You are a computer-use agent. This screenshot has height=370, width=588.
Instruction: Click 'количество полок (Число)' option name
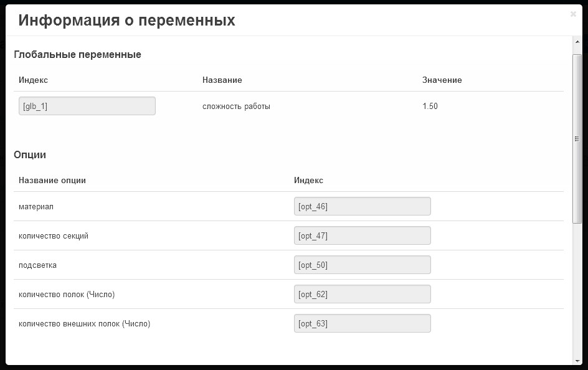[x=67, y=294]
